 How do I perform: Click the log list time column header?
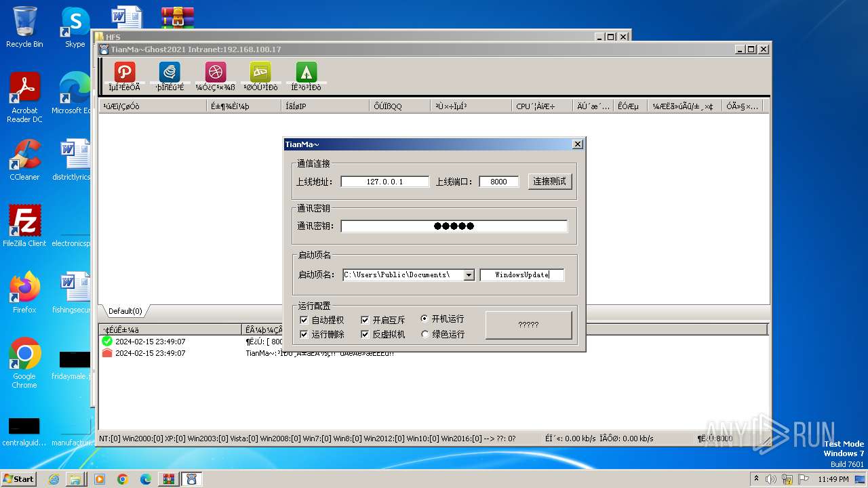[170, 329]
